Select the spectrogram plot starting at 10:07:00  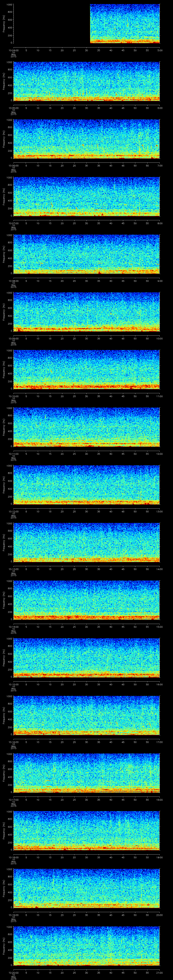[x=87, y=197]
